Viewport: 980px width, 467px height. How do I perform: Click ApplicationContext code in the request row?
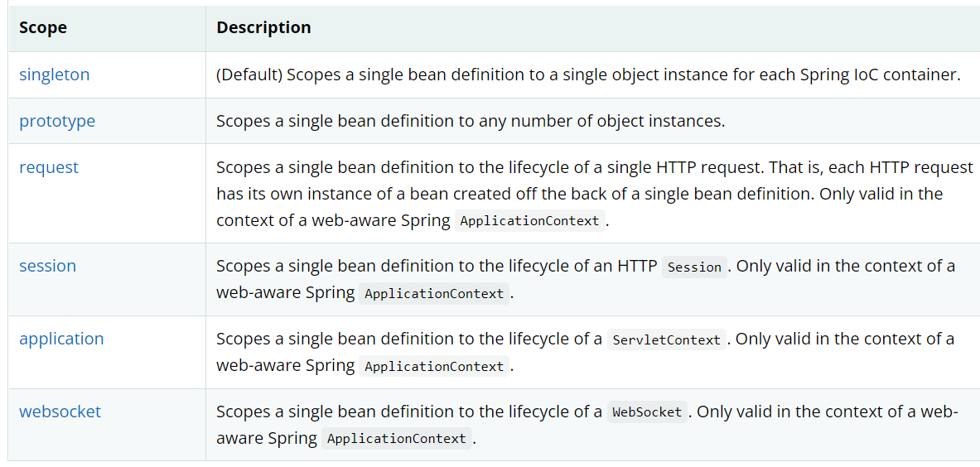(x=529, y=221)
